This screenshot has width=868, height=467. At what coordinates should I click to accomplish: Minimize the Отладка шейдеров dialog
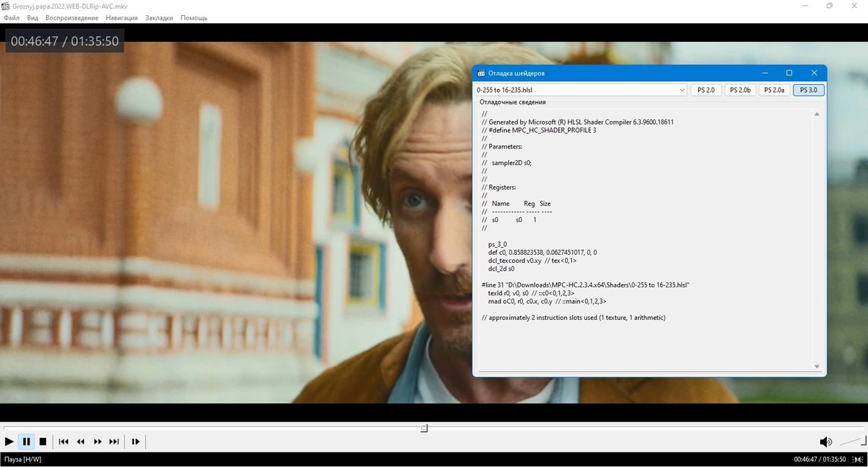pos(765,73)
